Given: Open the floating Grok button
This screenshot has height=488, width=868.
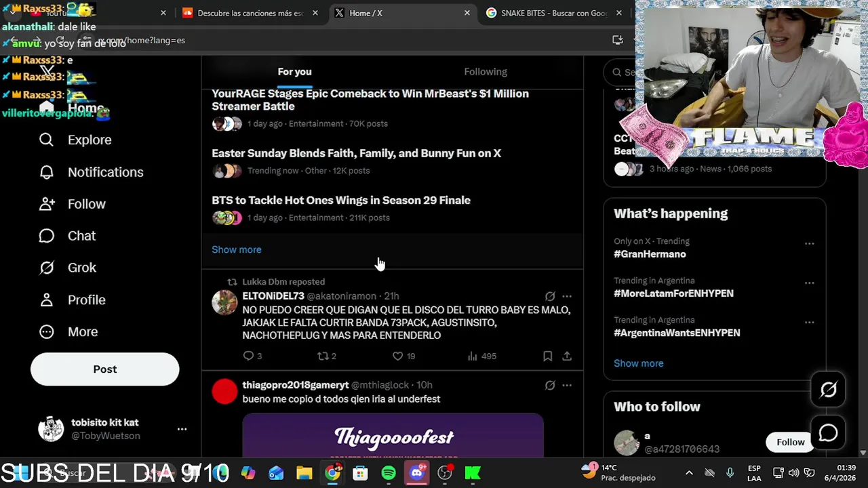Looking at the screenshot, I should tap(828, 390).
